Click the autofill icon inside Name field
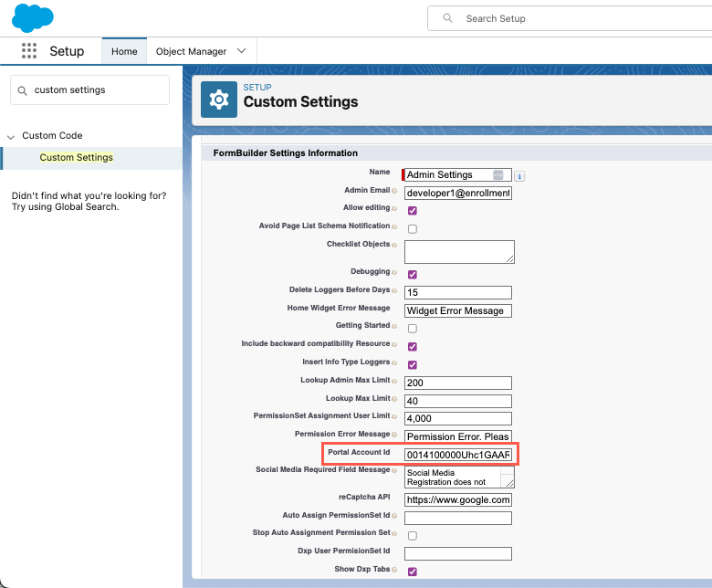The width and height of the screenshot is (712, 588). [x=497, y=174]
